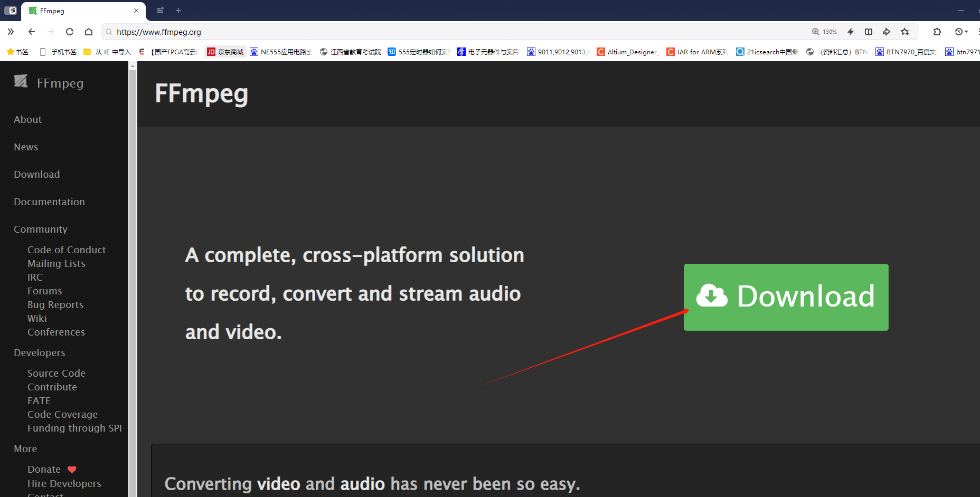Open 21icsearch bookmark
Image resolution: width=980 pixels, height=497 pixels.
click(767, 52)
